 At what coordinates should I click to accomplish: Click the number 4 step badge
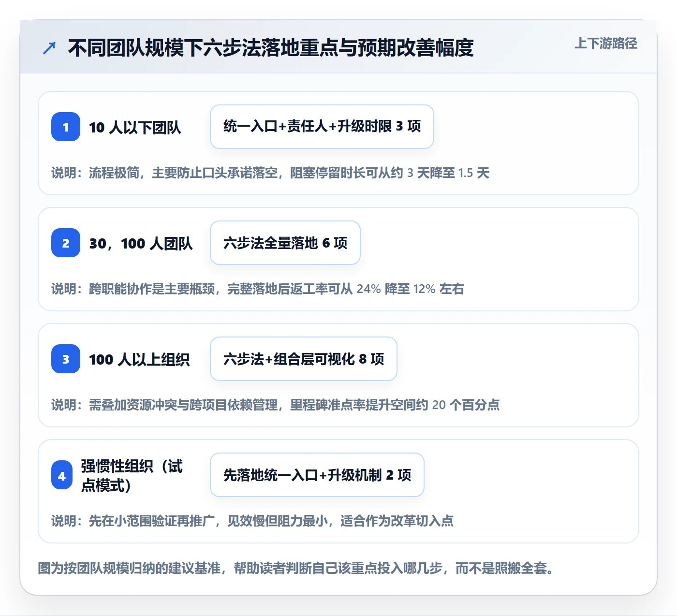pyautogui.click(x=62, y=476)
